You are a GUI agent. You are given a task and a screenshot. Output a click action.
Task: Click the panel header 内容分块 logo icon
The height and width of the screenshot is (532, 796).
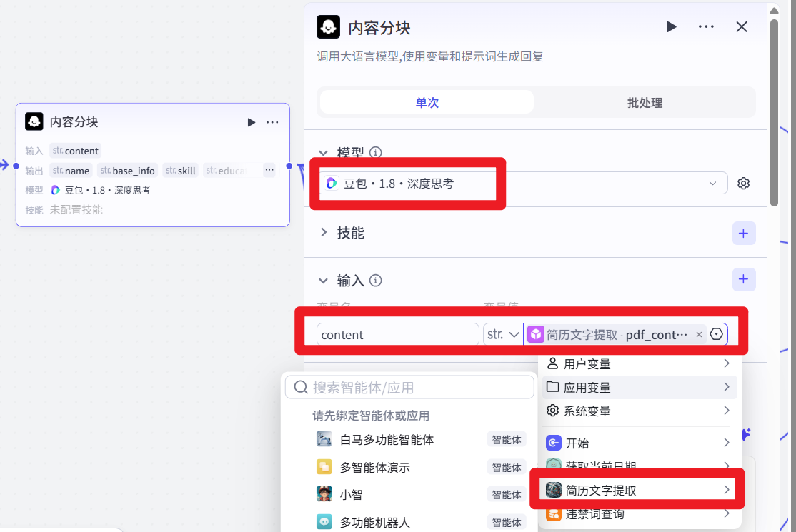329,27
